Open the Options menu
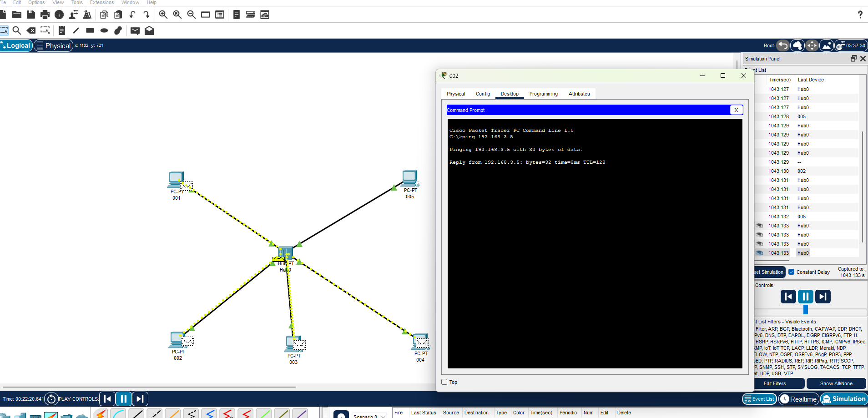868x418 pixels. tap(36, 2)
